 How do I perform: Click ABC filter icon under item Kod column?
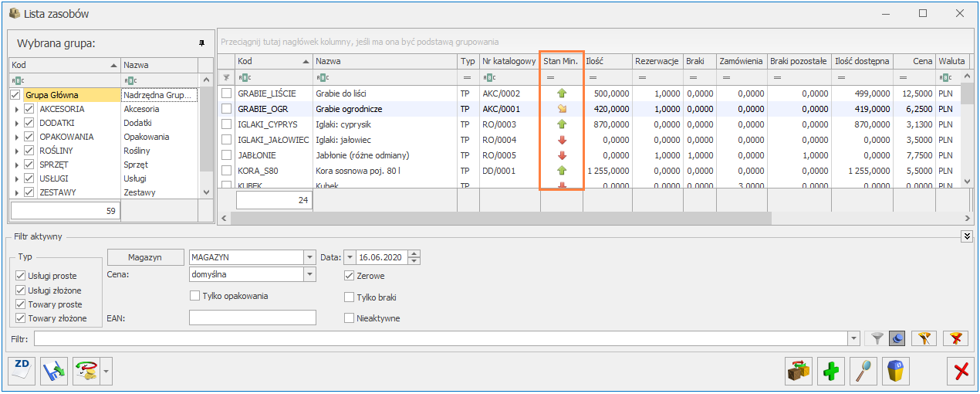(245, 77)
